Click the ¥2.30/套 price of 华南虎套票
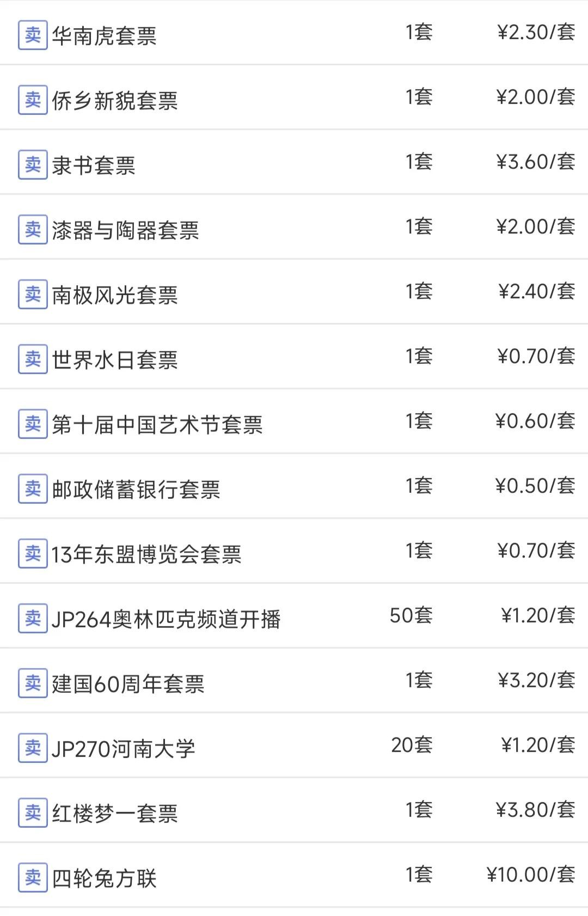This screenshot has height=916, width=588. (x=536, y=32)
